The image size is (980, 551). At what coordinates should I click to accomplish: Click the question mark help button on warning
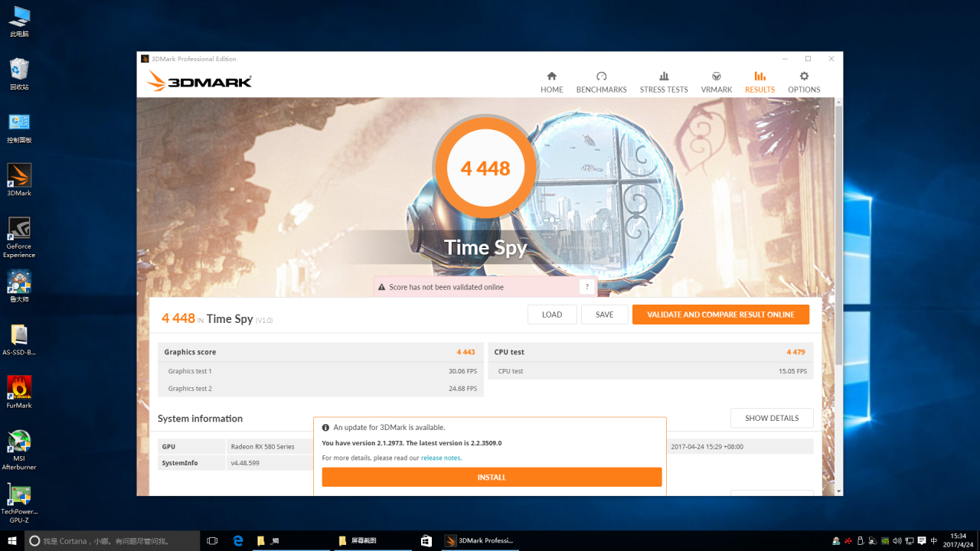[x=587, y=287]
